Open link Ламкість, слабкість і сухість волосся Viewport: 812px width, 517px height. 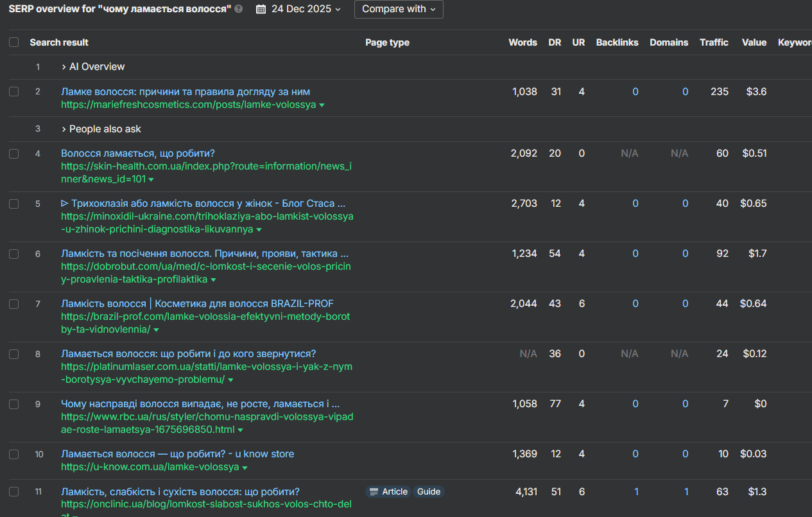pyautogui.click(x=180, y=492)
